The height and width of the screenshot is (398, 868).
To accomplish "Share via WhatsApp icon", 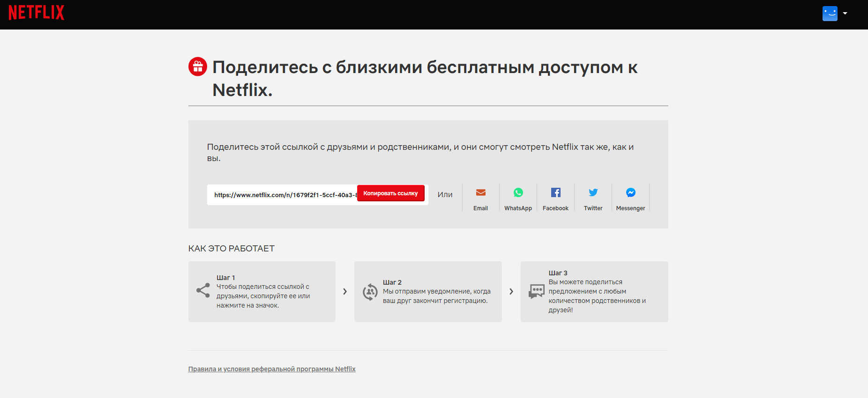I will [x=518, y=192].
